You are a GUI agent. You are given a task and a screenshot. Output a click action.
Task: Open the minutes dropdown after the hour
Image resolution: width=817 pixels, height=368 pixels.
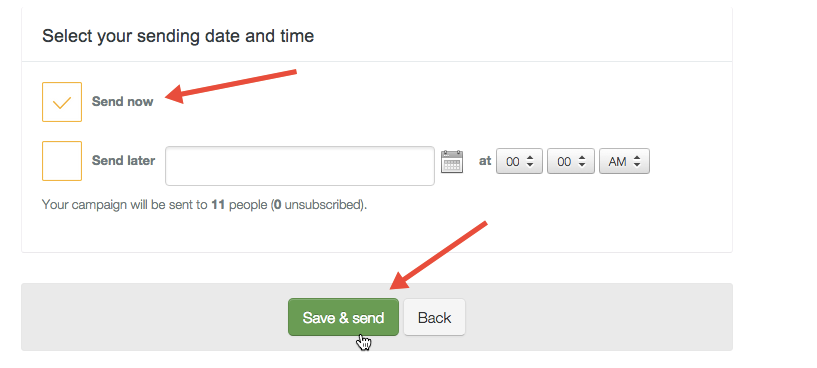point(571,161)
